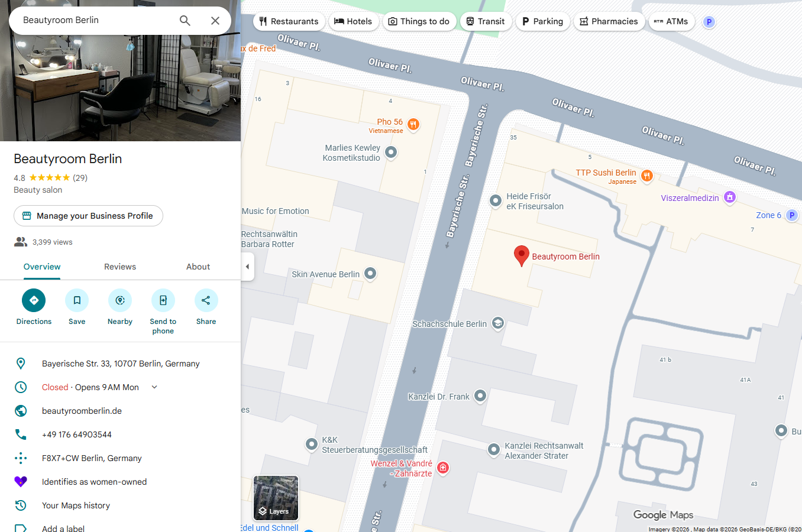Click the globe website icon
The image size is (802, 532).
(21, 411)
